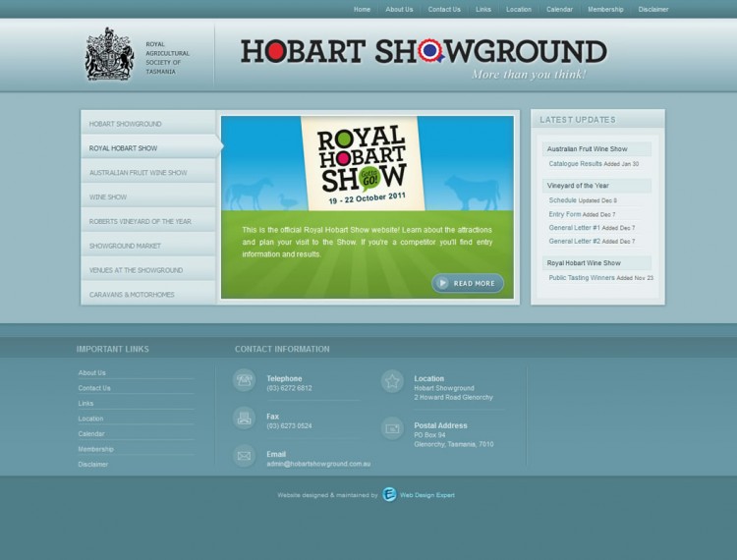737x560 pixels.
Task: Open Disclaimer in the top navigation
Action: pyautogui.click(x=653, y=10)
